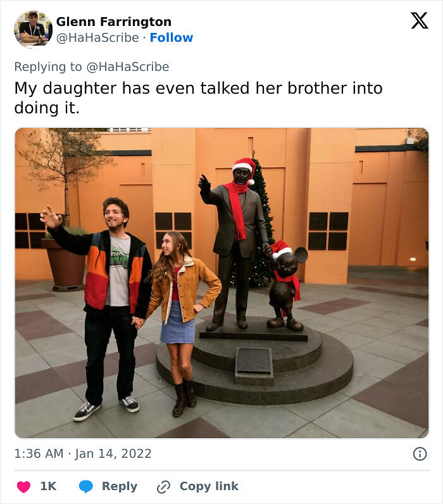This screenshot has height=504, width=443.
Task: Open the @HaHaScribe mention in Replying to
Action: coord(128,67)
